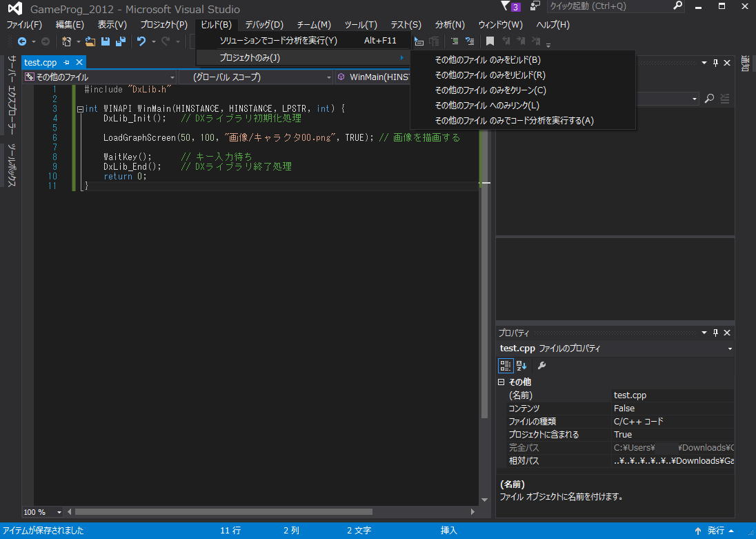Open the 100 % zoom dropdown
756x539 pixels.
(x=59, y=512)
